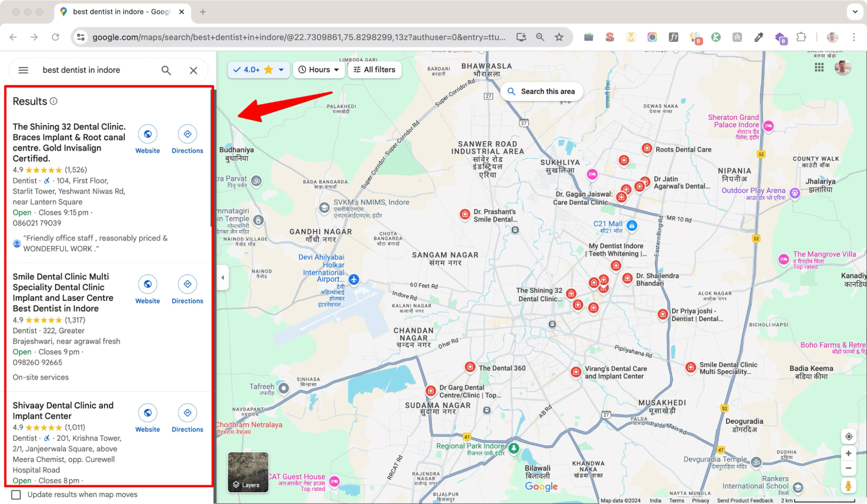Image resolution: width=867 pixels, height=504 pixels.
Task: Click The Mangrove Villa hotel pin
Action: (x=783, y=259)
